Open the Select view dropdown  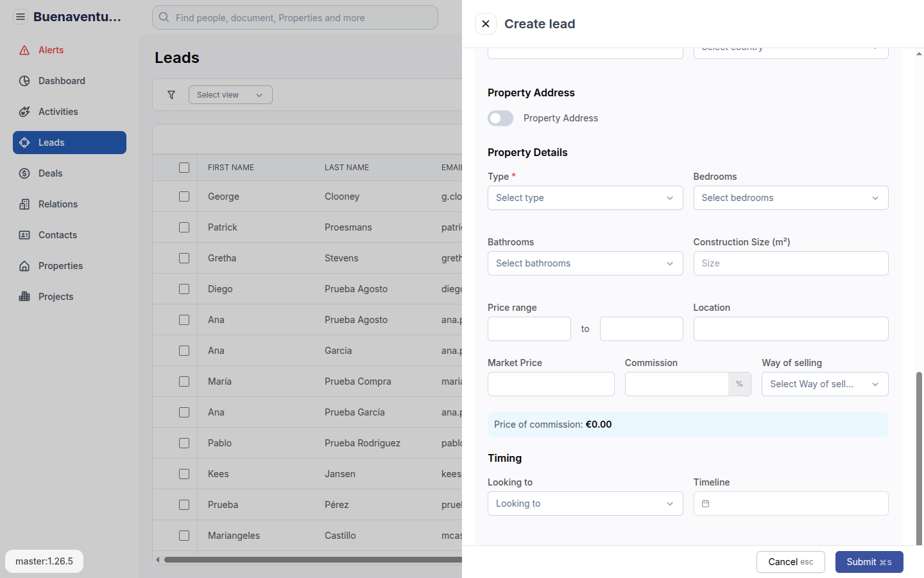pos(230,95)
